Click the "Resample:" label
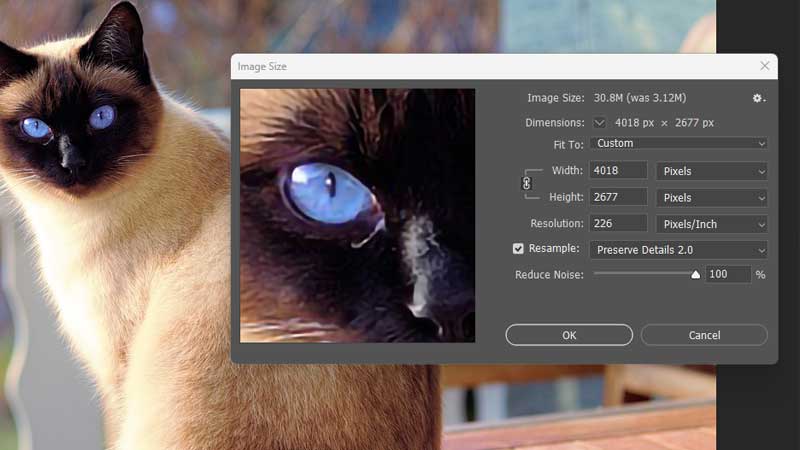 click(x=554, y=248)
